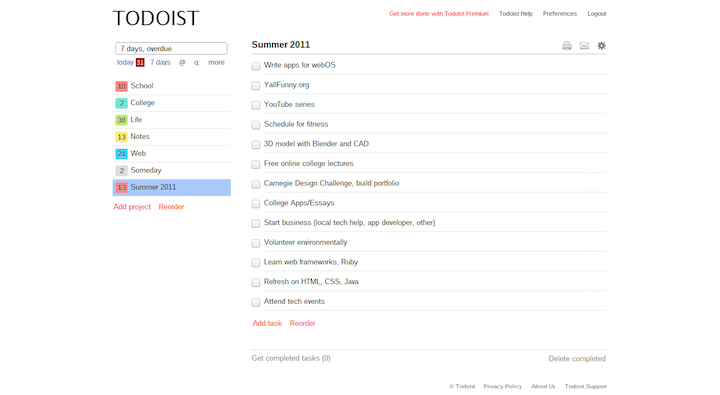Click the @ labels filter link
Screen dimensions: 720x395
(x=182, y=62)
